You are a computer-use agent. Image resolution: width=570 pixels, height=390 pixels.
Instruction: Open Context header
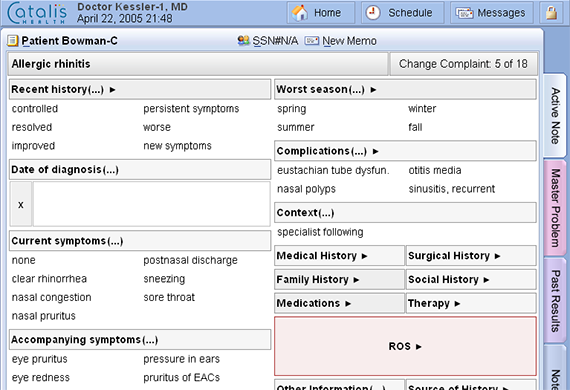(x=405, y=213)
